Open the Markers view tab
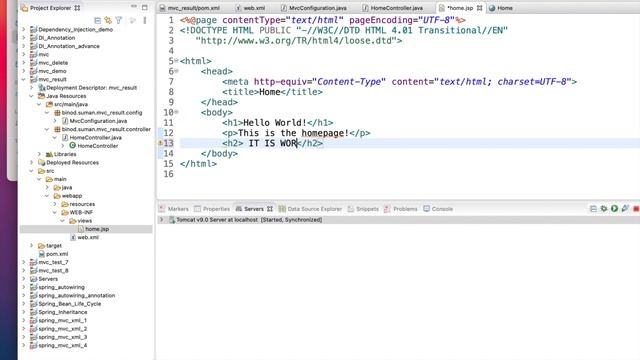The image size is (640, 360). coord(174,209)
